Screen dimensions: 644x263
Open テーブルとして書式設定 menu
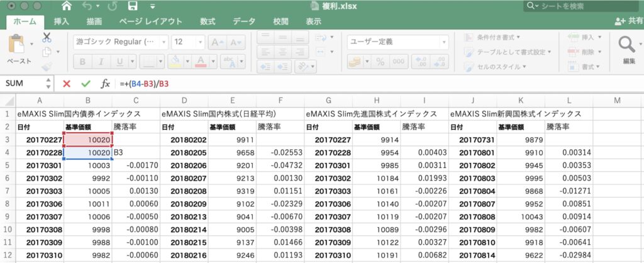pyautogui.click(x=508, y=52)
